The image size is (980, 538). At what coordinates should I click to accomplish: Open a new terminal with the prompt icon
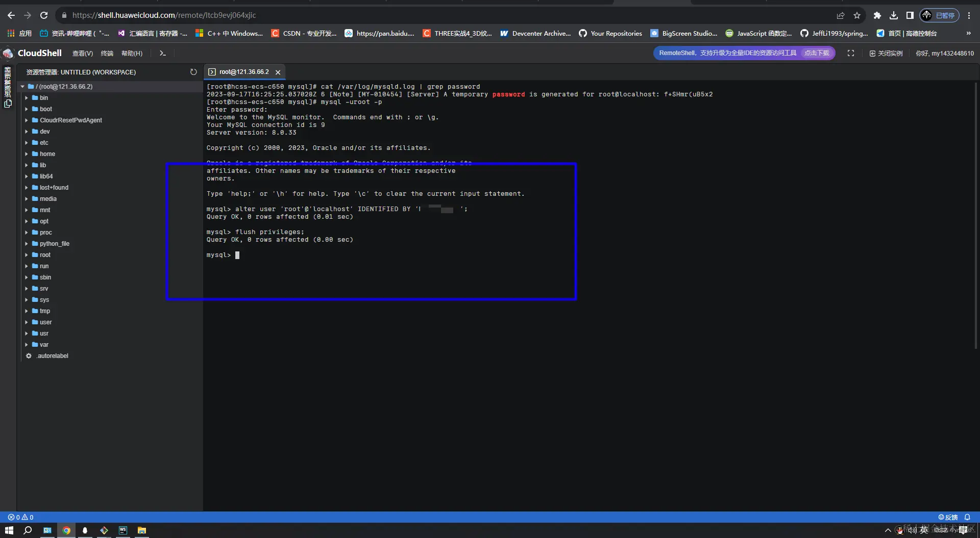(x=162, y=53)
